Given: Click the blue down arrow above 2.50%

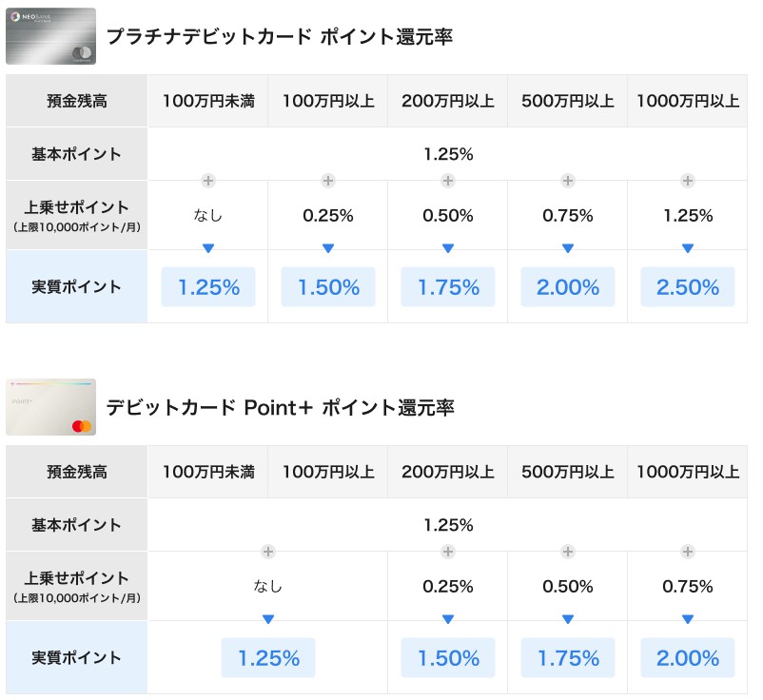Looking at the screenshot, I should coord(688,248).
